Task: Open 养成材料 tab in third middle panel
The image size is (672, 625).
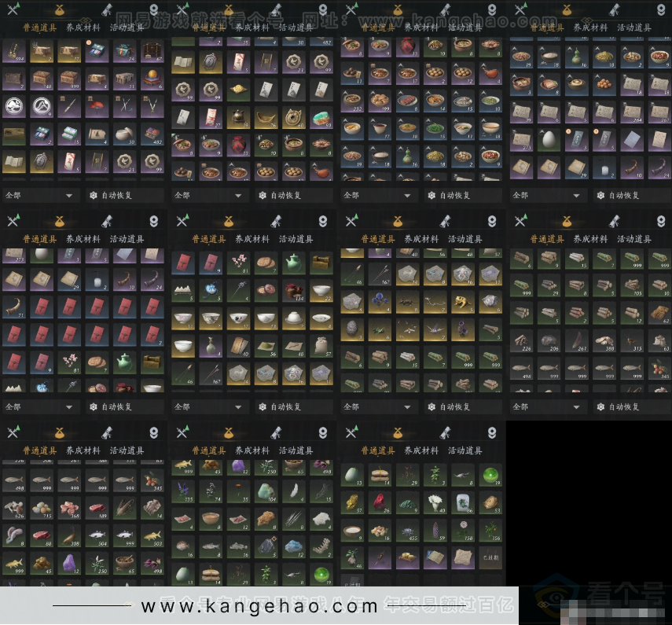Action: [x=421, y=239]
